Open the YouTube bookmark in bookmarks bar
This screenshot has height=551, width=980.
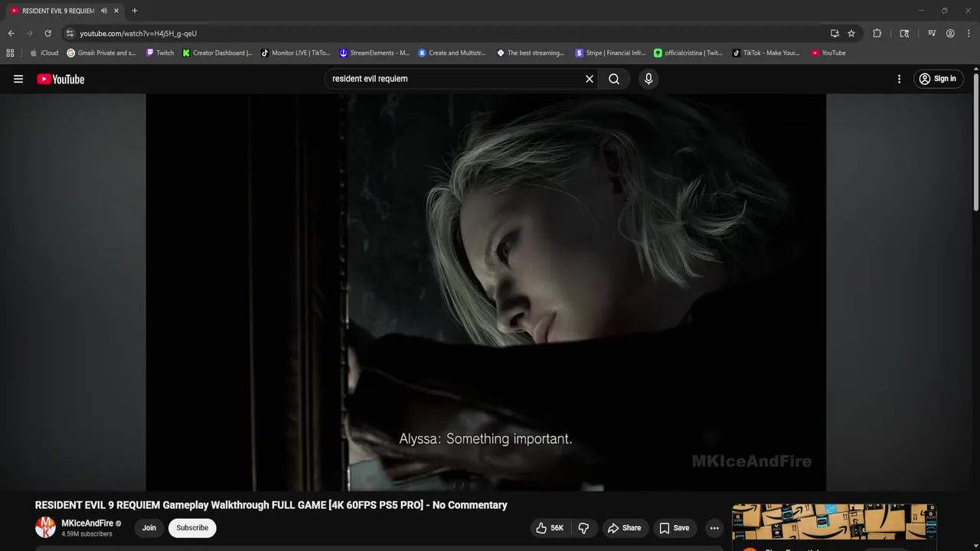828,53
